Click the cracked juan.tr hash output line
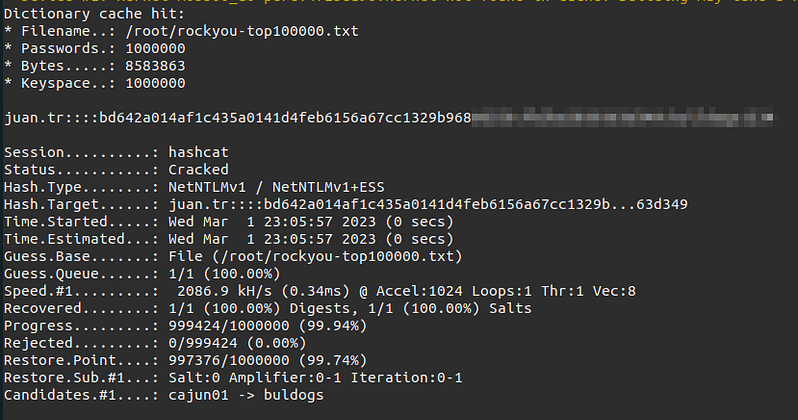Screen dimensions: 798x420 point(238,118)
